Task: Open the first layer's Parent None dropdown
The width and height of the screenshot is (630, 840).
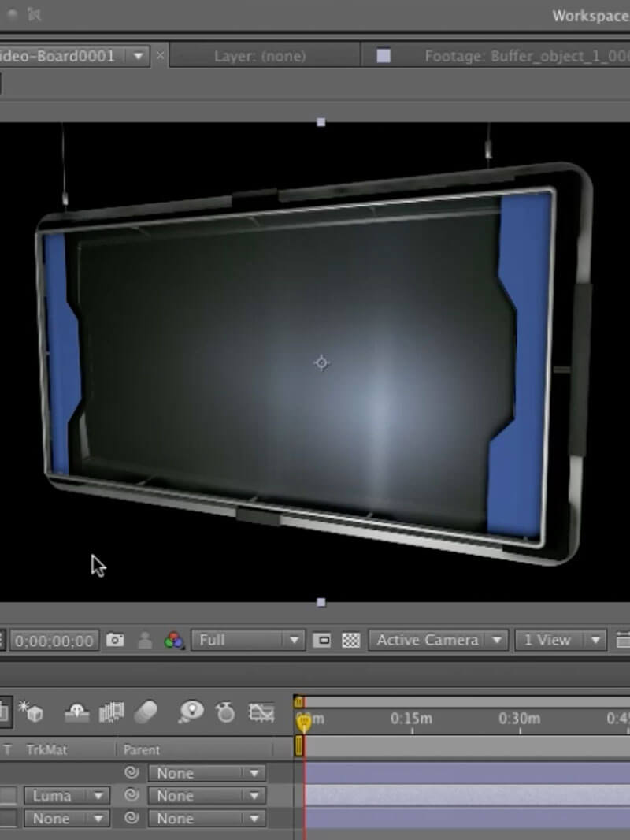Action: (206, 772)
